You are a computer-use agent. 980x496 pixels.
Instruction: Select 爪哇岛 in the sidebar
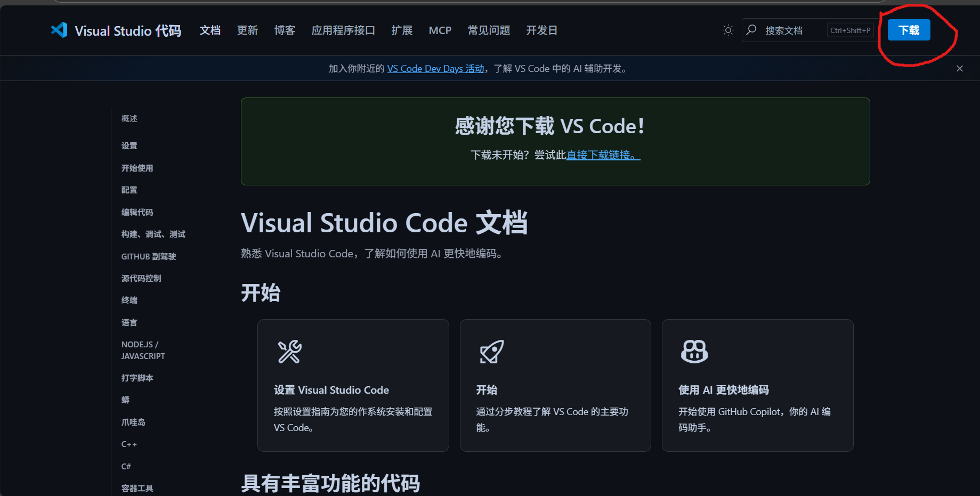coord(133,422)
